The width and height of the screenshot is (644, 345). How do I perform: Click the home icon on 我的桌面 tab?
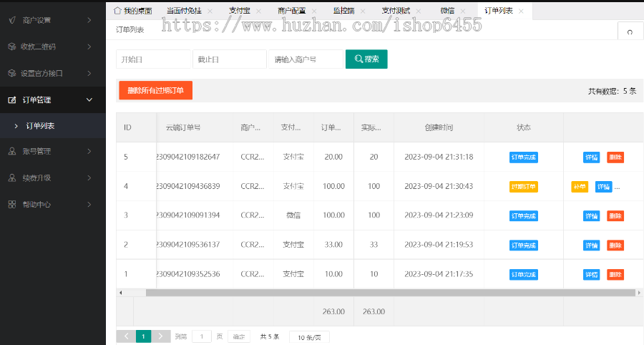click(117, 11)
